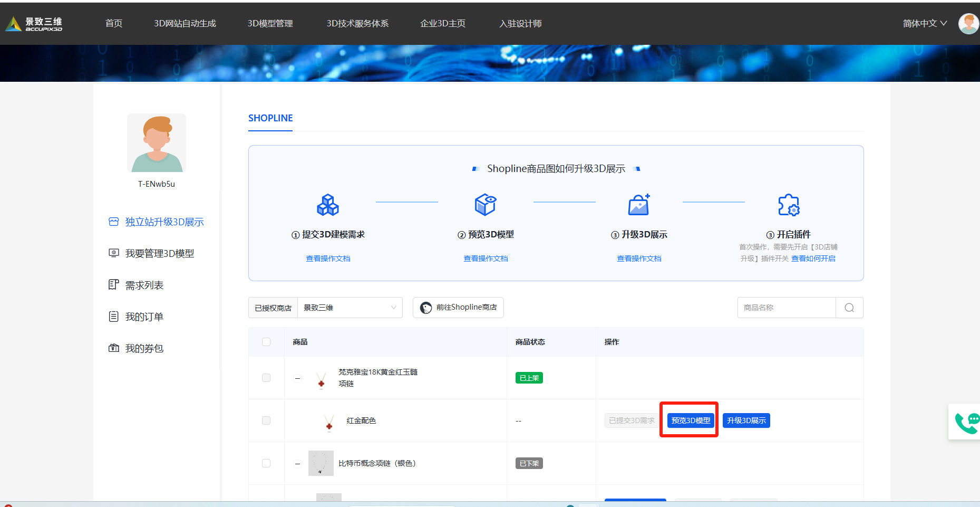The width and height of the screenshot is (980, 507).
Task: Click the username T-ENwb5u
Action: [157, 184]
